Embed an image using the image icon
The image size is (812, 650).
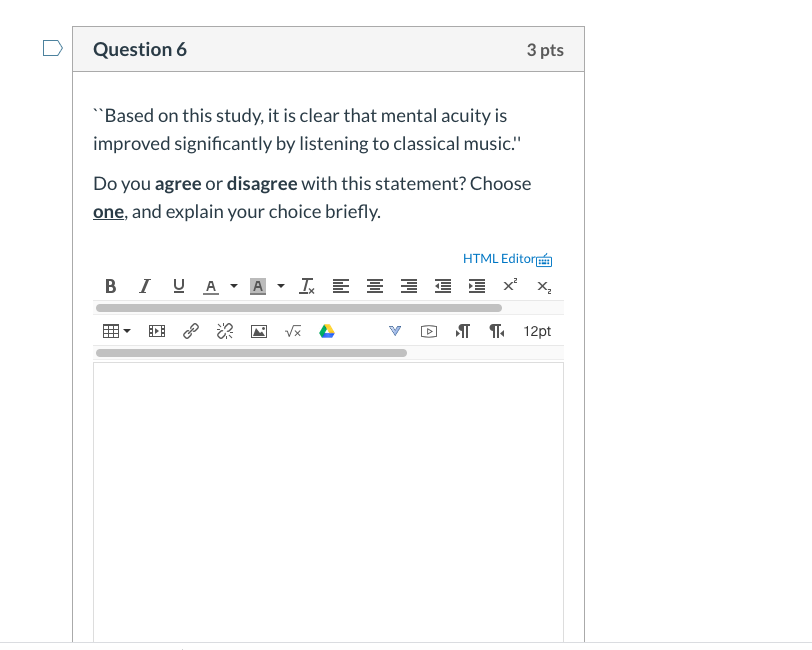258,331
